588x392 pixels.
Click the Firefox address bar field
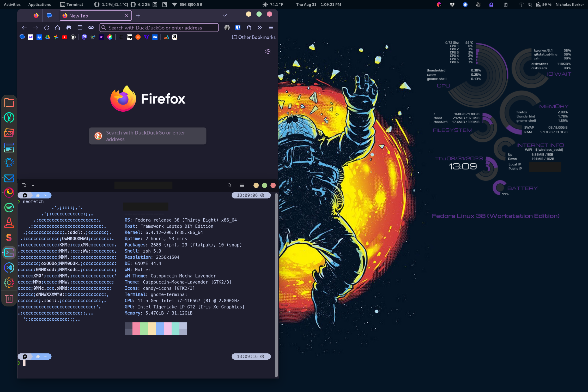[159, 28]
